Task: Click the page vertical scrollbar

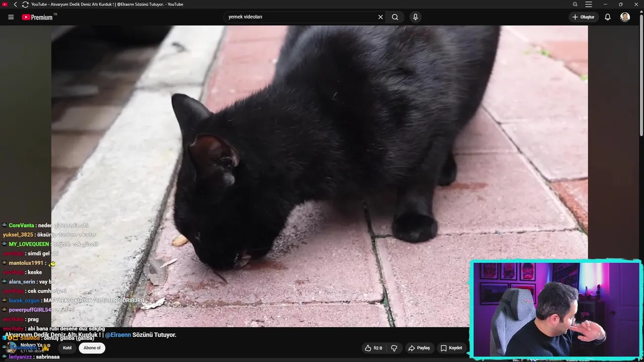Action: [x=641, y=75]
